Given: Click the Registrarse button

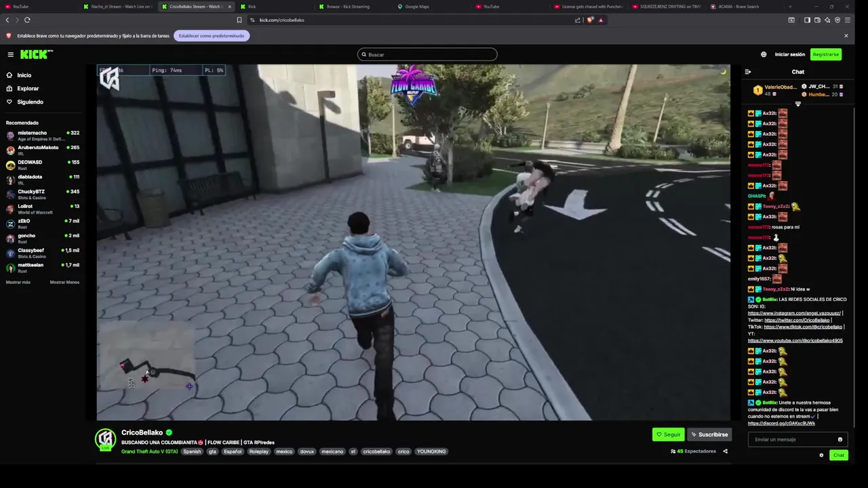Looking at the screenshot, I should pos(826,54).
